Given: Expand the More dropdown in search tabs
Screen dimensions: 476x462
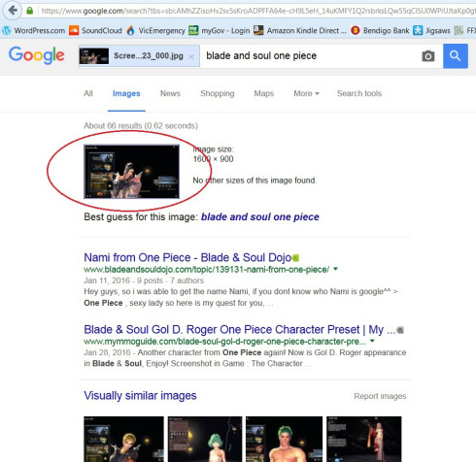Looking at the screenshot, I should pos(306,93).
